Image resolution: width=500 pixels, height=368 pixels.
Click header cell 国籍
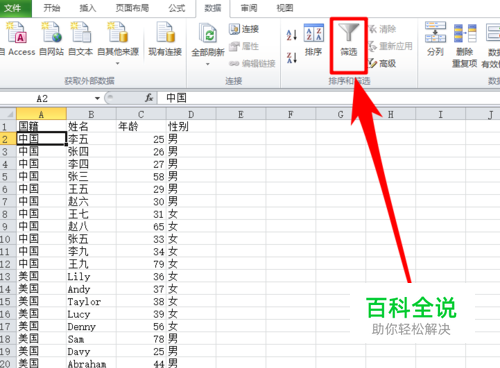click(41, 126)
